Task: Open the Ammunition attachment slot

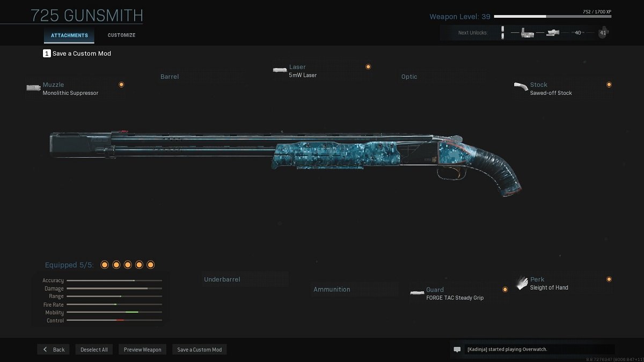Action: (332, 290)
